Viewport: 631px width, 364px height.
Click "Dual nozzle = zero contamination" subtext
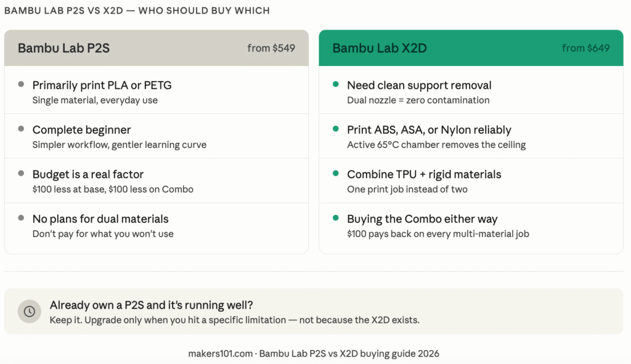tap(418, 100)
